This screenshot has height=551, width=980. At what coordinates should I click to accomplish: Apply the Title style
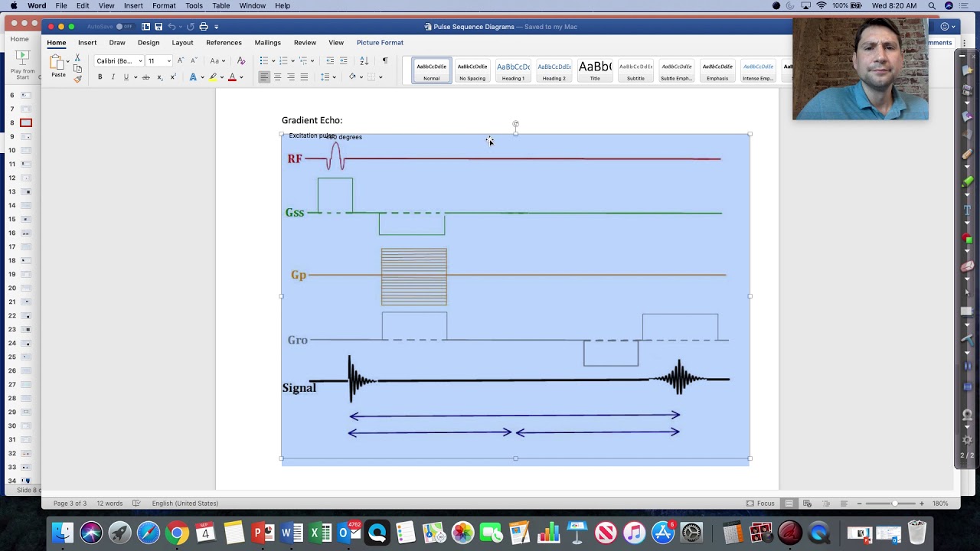coord(595,70)
